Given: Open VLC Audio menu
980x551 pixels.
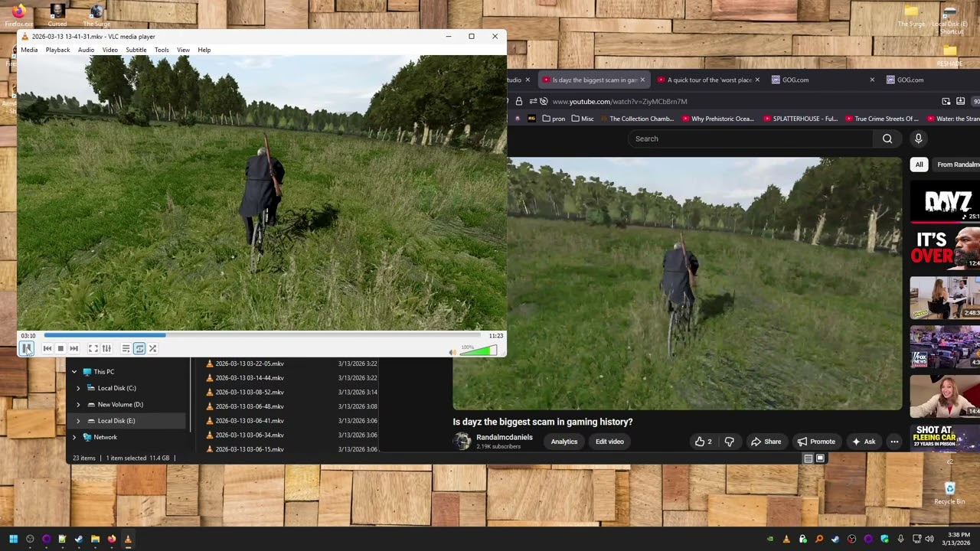Looking at the screenshot, I should 86,50.
